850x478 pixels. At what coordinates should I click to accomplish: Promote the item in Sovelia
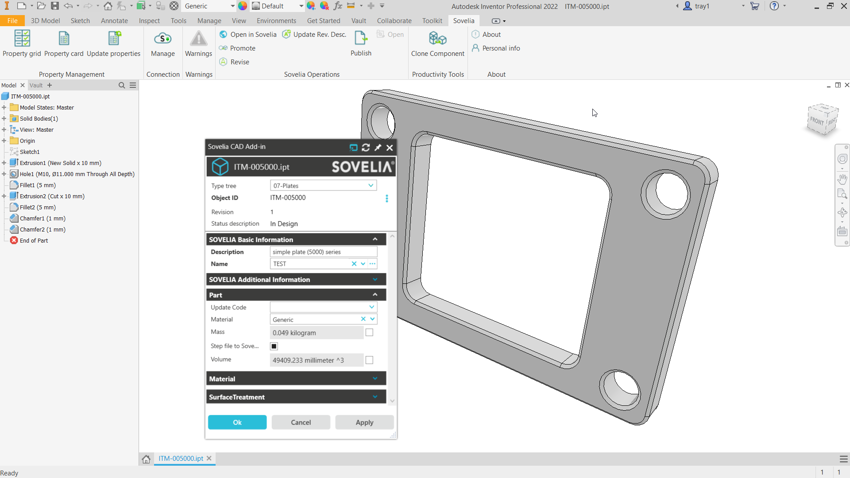pyautogui.click(x=237, y=48)
